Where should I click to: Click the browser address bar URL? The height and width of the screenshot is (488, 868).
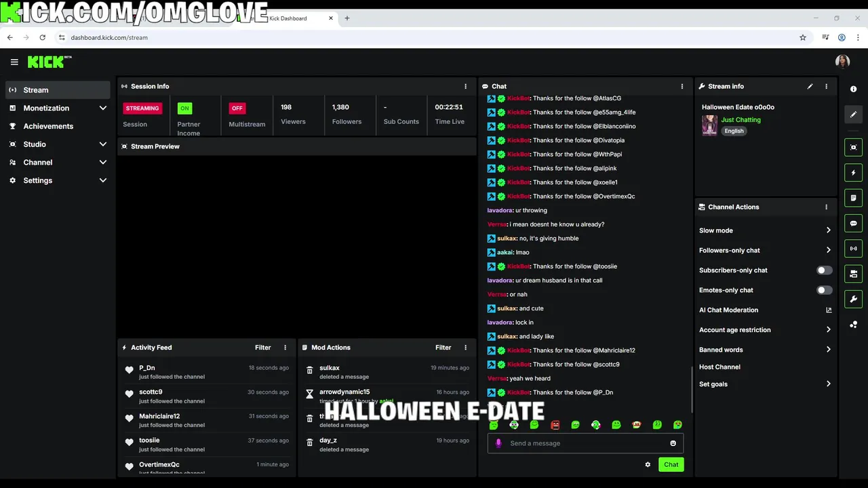click(109, 37)
